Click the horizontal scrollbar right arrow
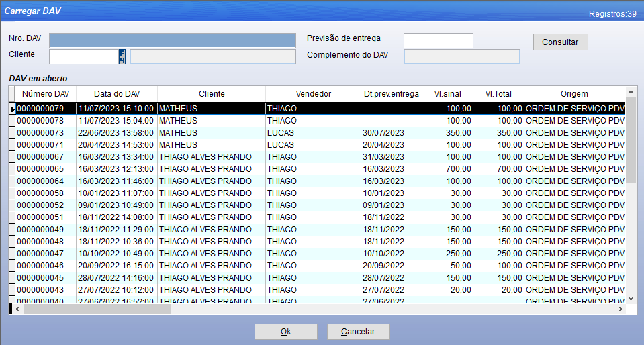644x345 pixels. click(620, 309)
